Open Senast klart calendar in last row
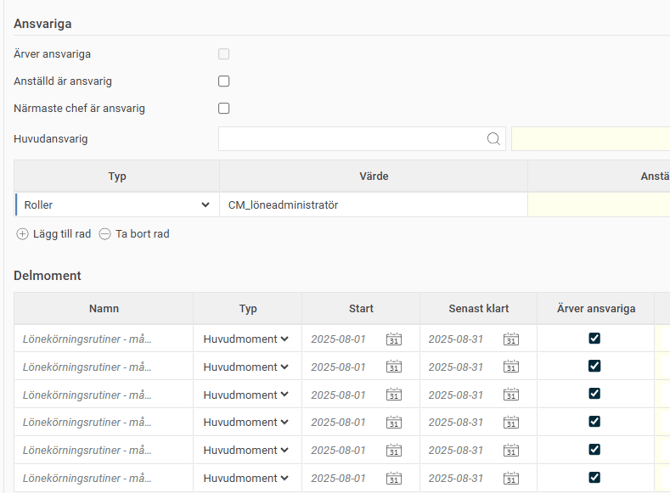The height and width of the screenshot is (493, 670). coord(511,478)
